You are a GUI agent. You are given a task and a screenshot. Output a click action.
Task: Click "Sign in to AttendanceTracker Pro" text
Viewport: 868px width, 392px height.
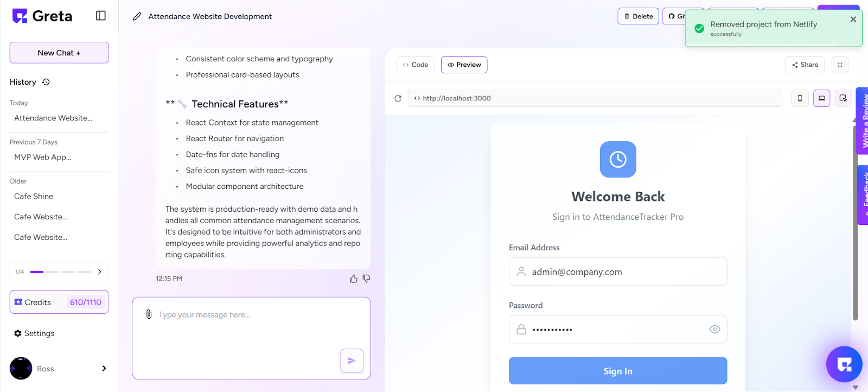click(x=618, y=217)
